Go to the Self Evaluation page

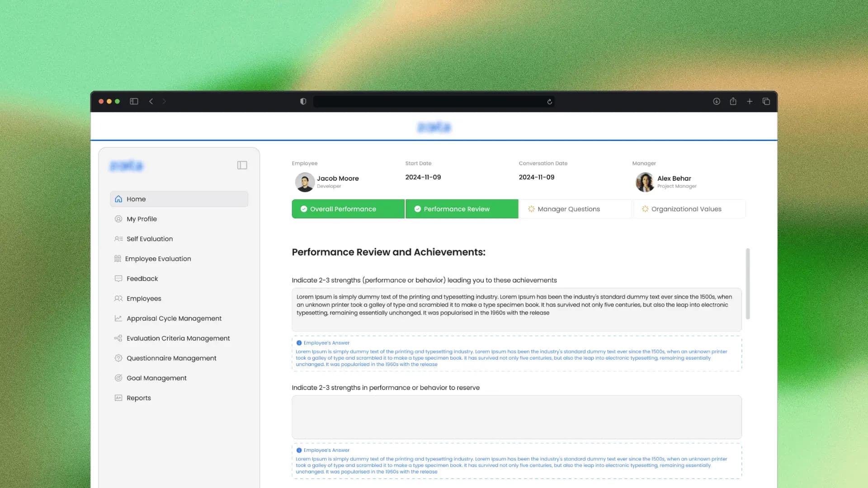click(149, 239)
